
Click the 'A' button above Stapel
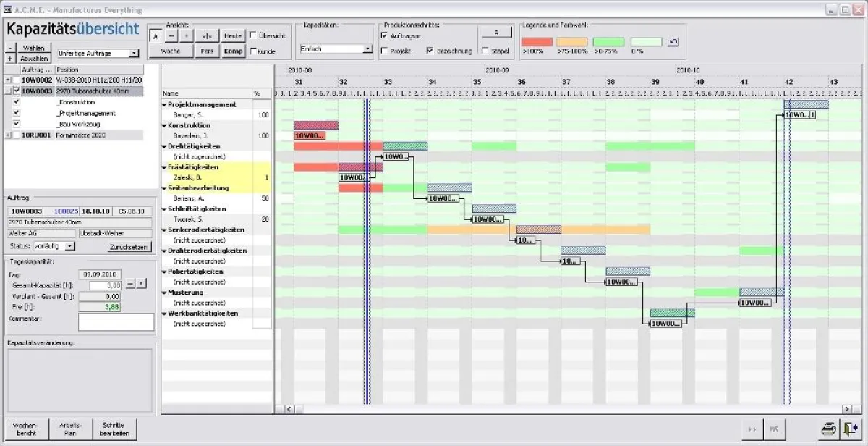(496, 33)
